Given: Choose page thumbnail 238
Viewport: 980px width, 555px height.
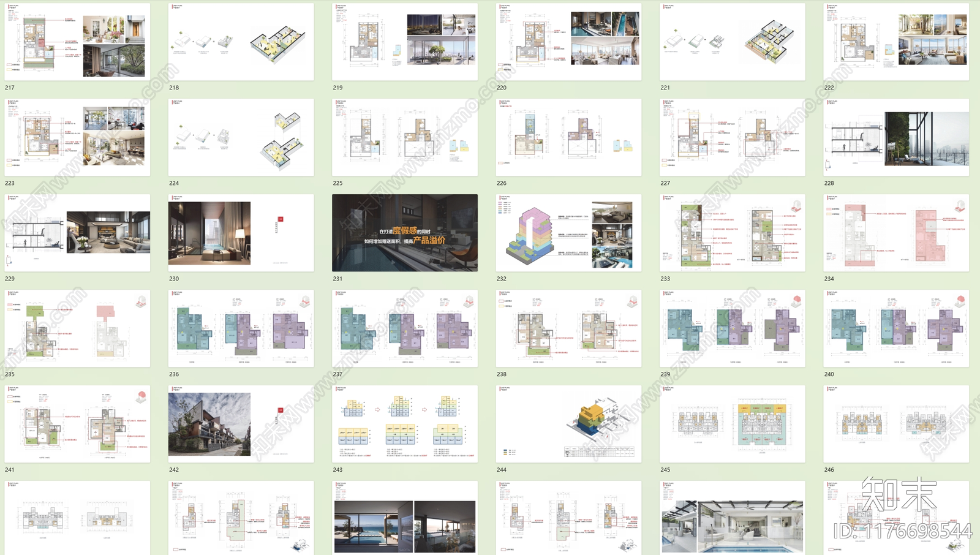Looking at the screenshot, I should point(568,328).
